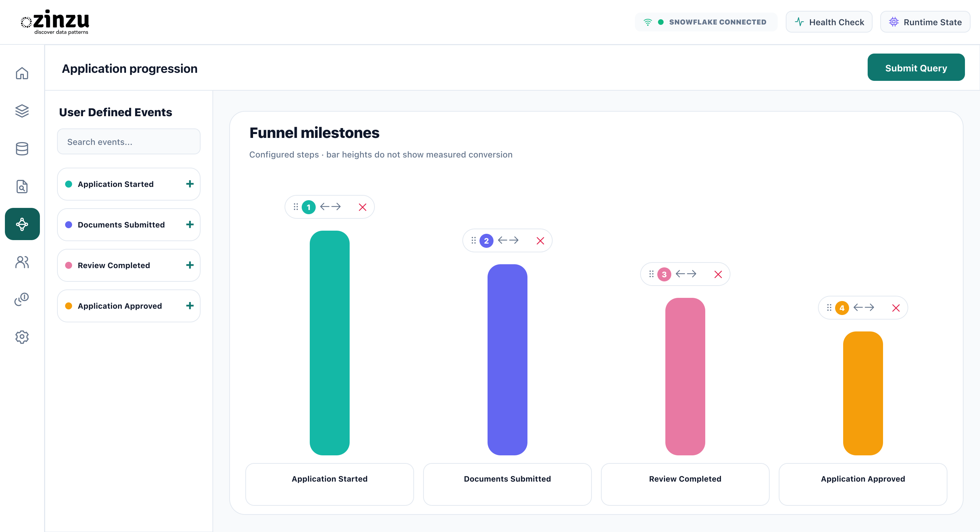Remove step 1 with red X
The image size is (980, 532).
pos(363,207)
